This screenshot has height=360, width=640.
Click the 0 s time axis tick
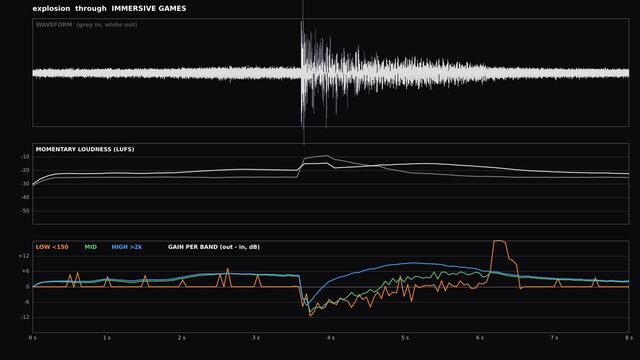click(32, 338)
